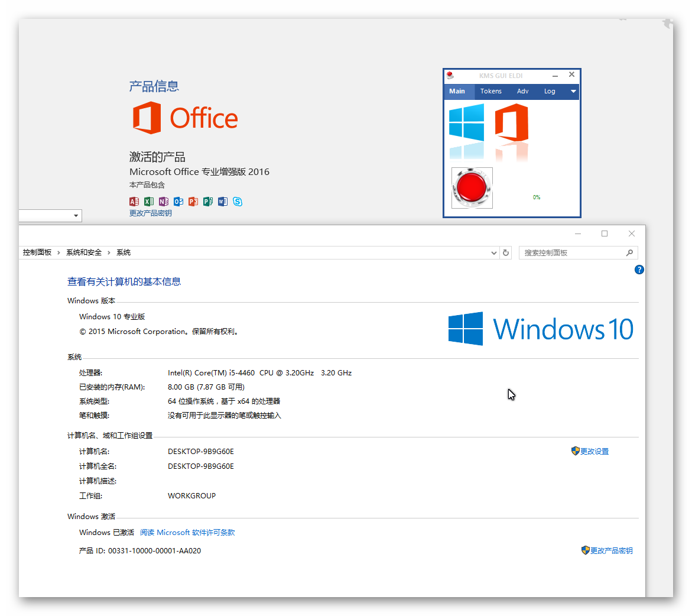Click the 64 位操作系统 system type value
Image resolution: width=692 pixels, height=616 pixels.
(x=224, y=401)
